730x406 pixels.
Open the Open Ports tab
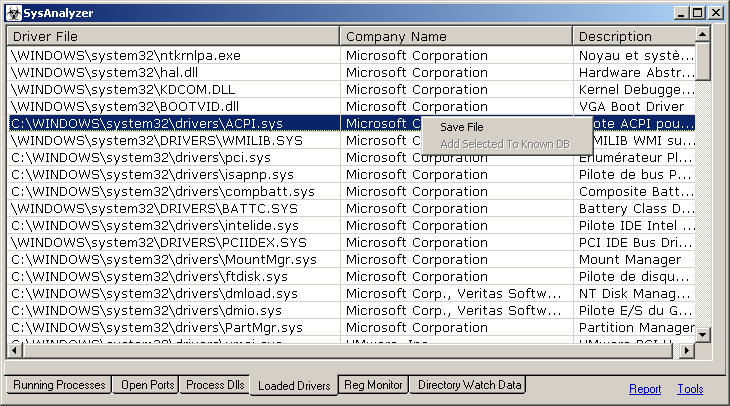coord(147,385)
